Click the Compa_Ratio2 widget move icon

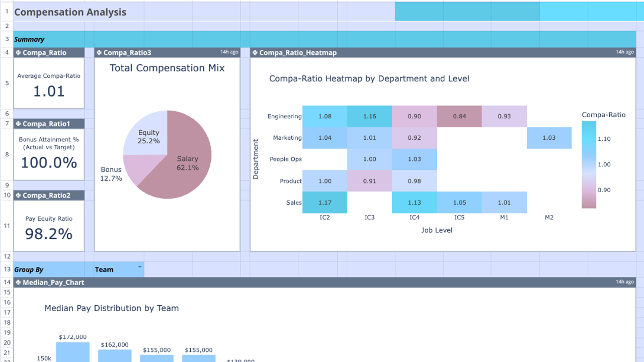18,195
